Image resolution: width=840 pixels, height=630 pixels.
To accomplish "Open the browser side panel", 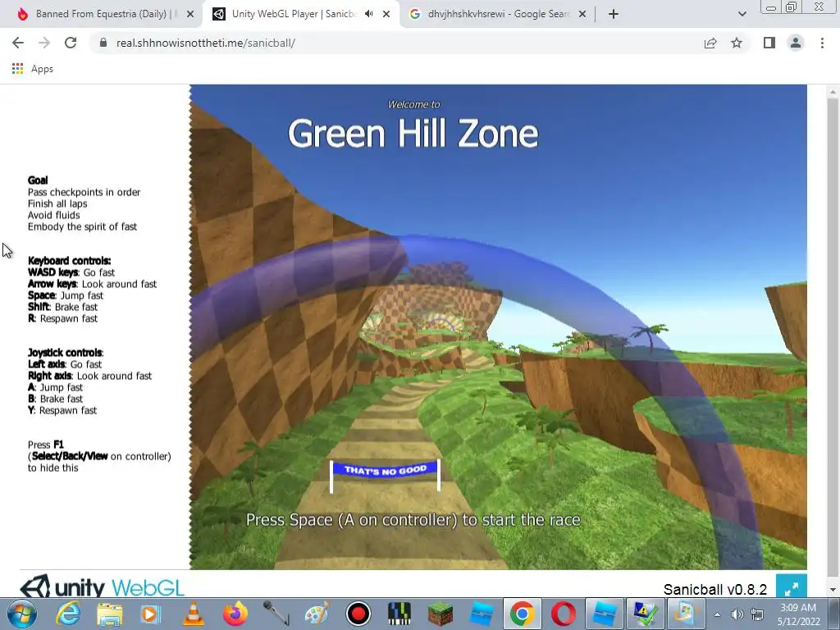I will point(769,43).
